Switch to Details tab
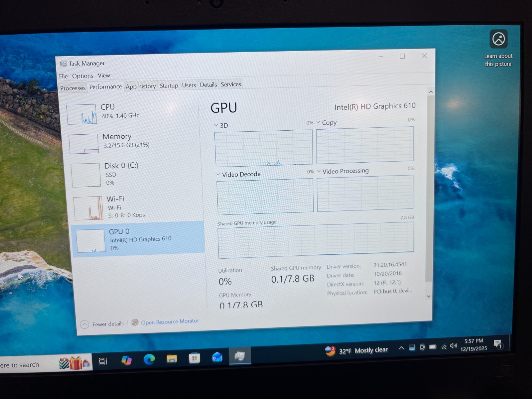Viewport: 532px width, 399px height. [208, 85]
